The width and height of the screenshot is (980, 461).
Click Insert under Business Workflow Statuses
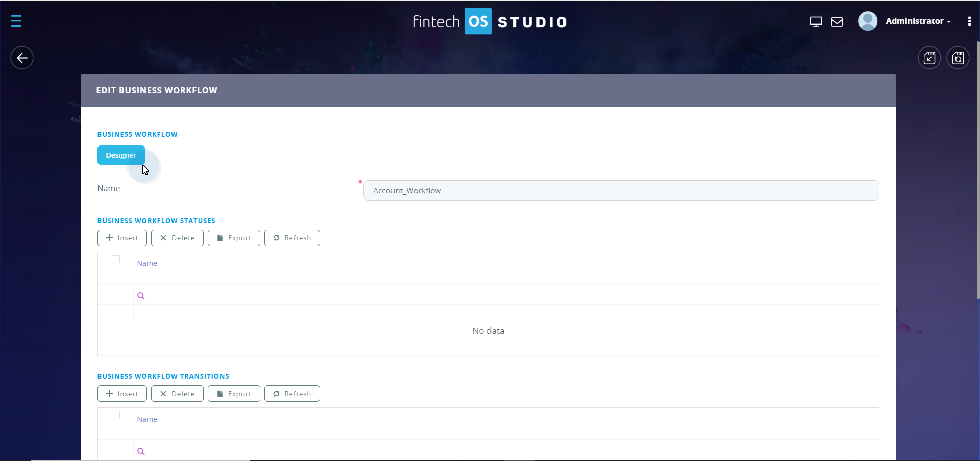[121, 237]
